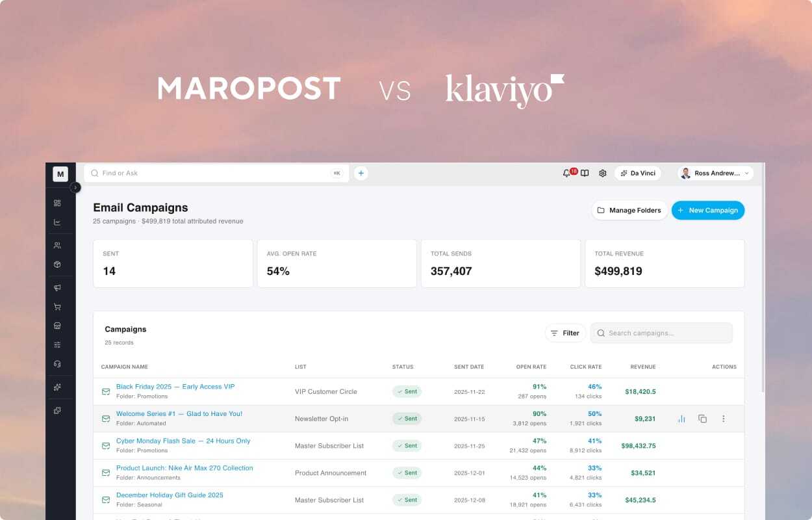Click the Find or Ask search field
Viewport: 812px width, 520px height.
coord(216,173)
